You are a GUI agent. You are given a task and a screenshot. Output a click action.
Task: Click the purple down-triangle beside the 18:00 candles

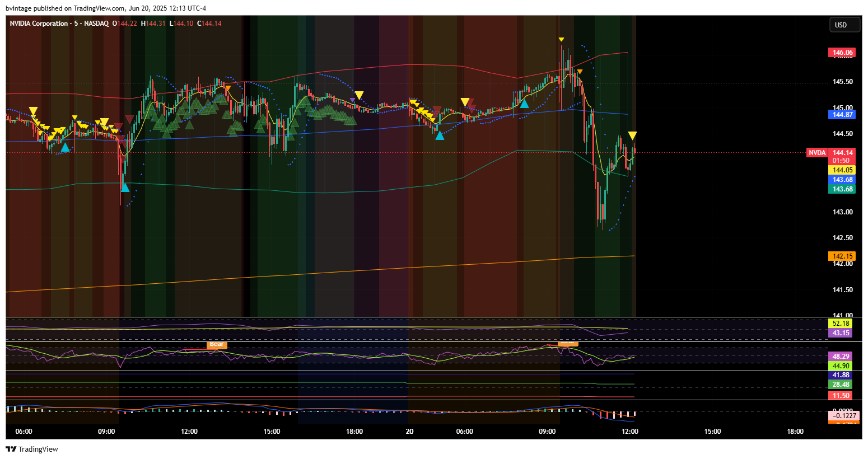click(x=352, y=101)
